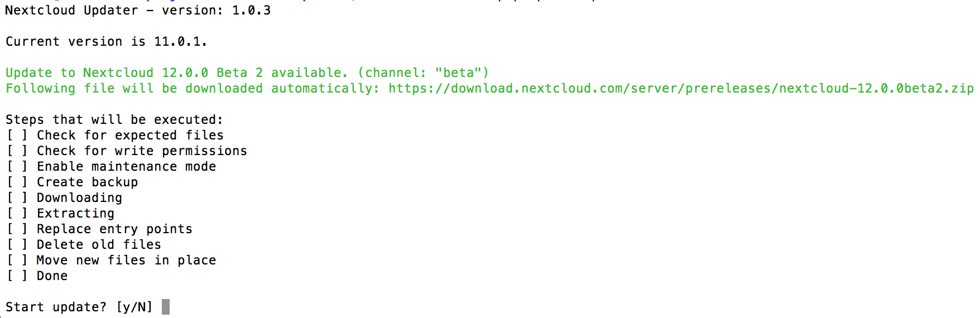Click the Downloading step checkbox

(17, 198)
